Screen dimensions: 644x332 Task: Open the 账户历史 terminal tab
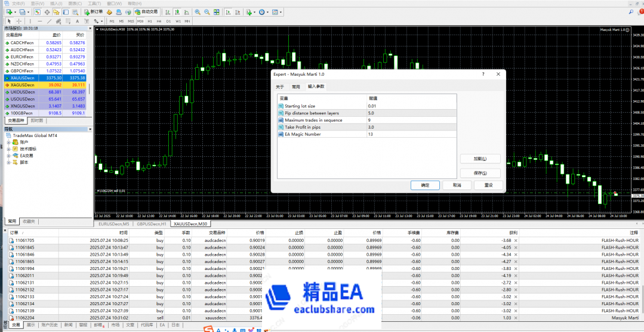coord(50,325)
